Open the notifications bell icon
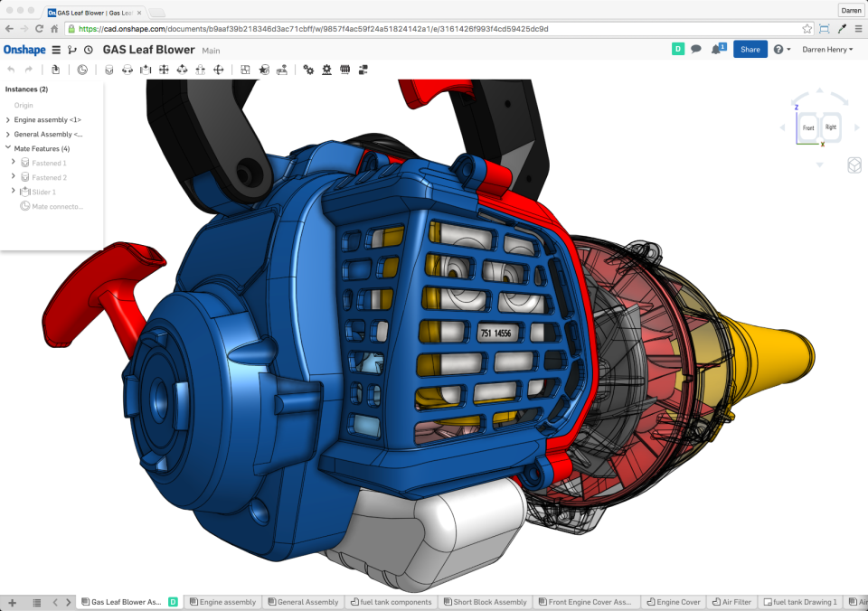Viewport: 868px width, 611px height. (x=717, y=49)
